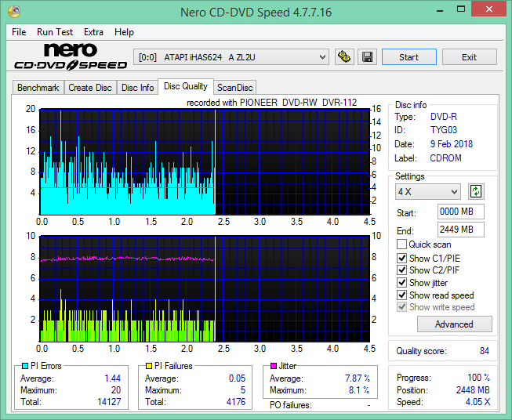Click the disc ID TYG03 text
The width and height of the screenshot is (512, 420).
click(444, 130)
